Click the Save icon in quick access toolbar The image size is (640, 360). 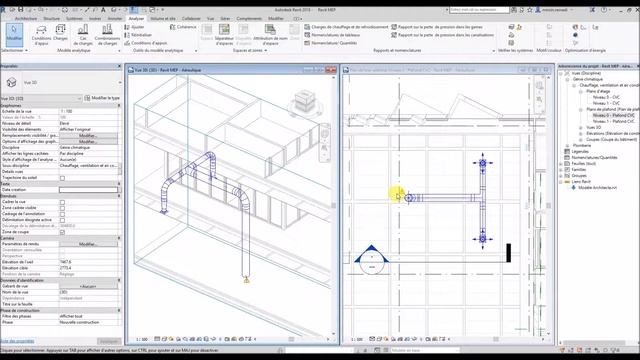tap(20, 9)
